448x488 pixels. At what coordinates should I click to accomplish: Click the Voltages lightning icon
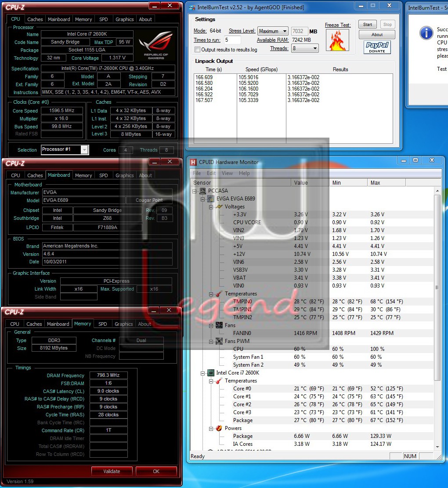coord(219,207)
